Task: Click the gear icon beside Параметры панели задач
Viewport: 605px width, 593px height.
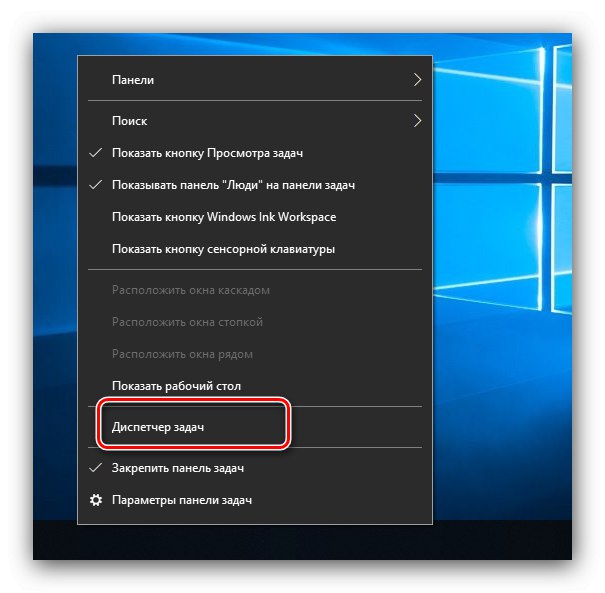Action: click(x=96, y=500)
